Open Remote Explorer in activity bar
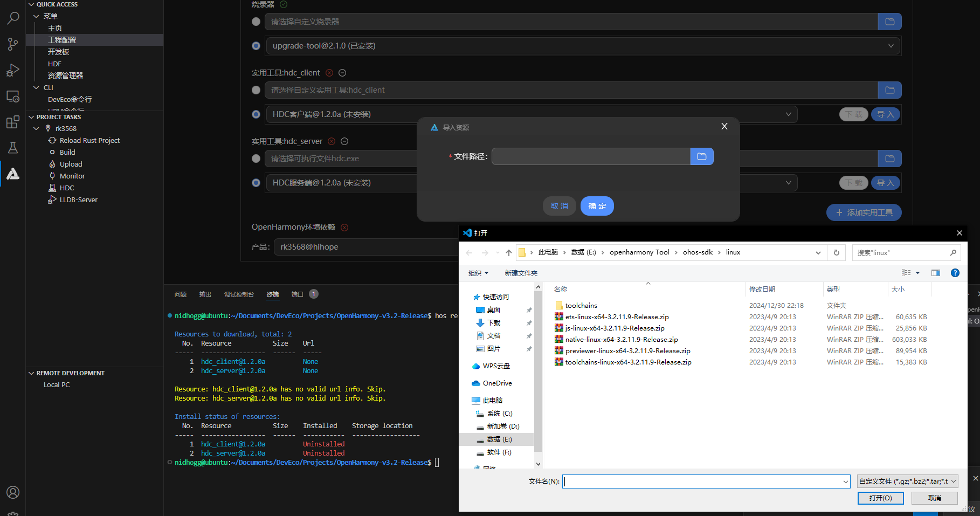 13,97
